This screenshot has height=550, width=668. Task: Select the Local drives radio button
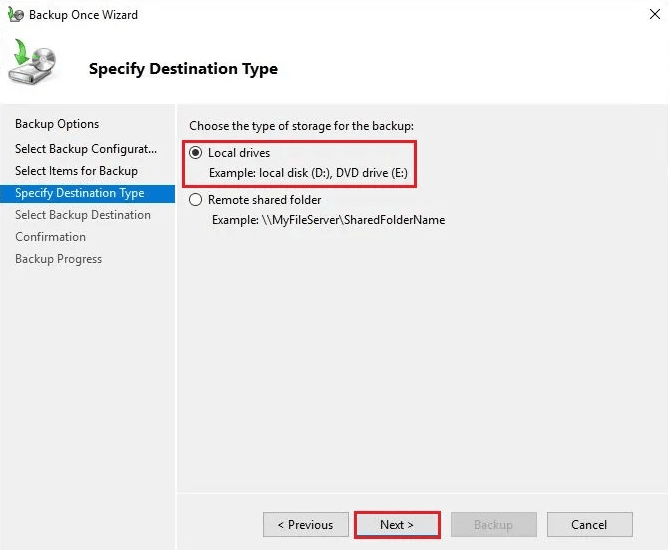(x=196, y=153)
